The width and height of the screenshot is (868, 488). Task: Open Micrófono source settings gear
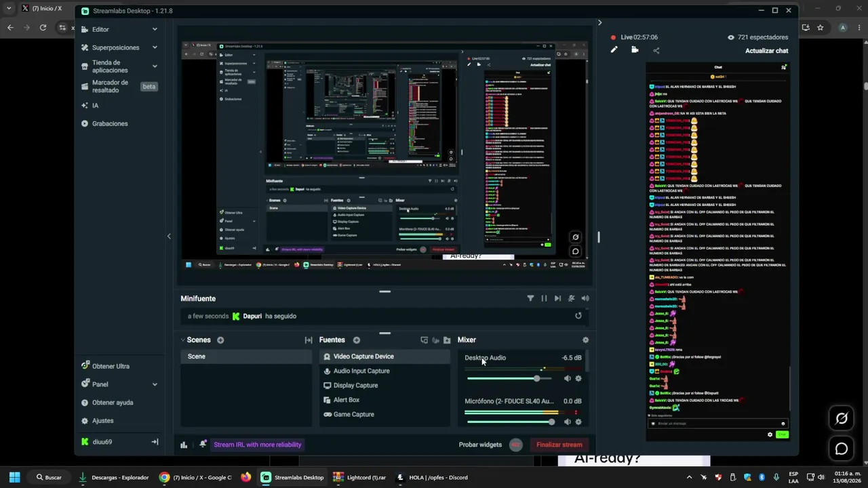(578, 422)
